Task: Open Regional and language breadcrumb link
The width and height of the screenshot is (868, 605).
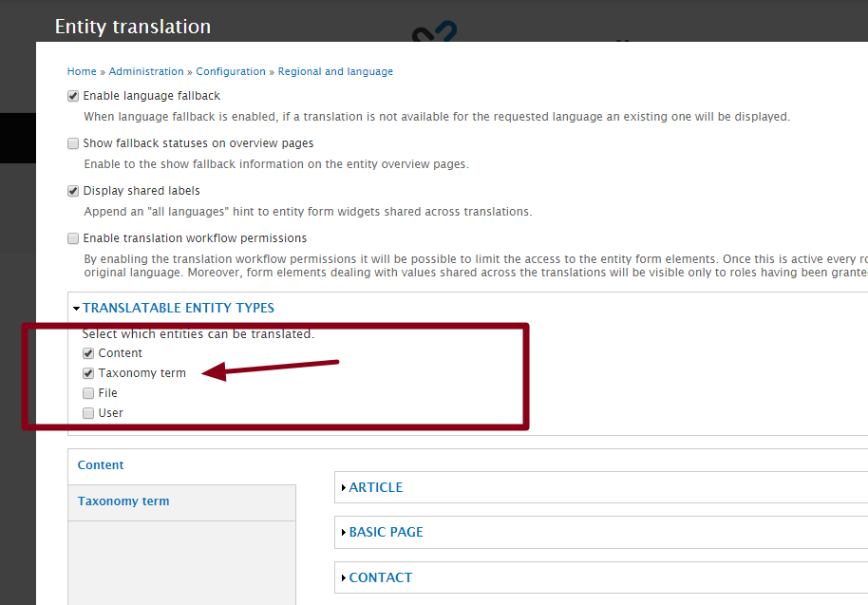Action: [335, 71]
